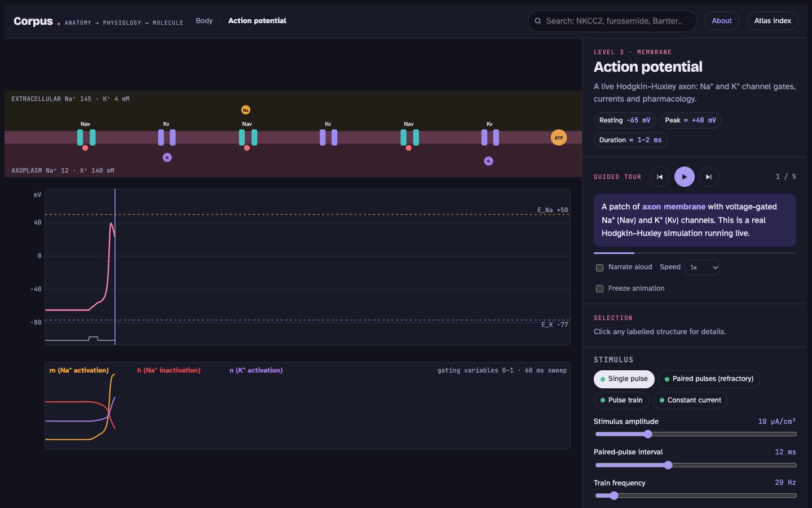Image resolution: width=812 pixels, height=508 pixels.
Task: Click the middle Kv channel
Action: pos(329,137)
